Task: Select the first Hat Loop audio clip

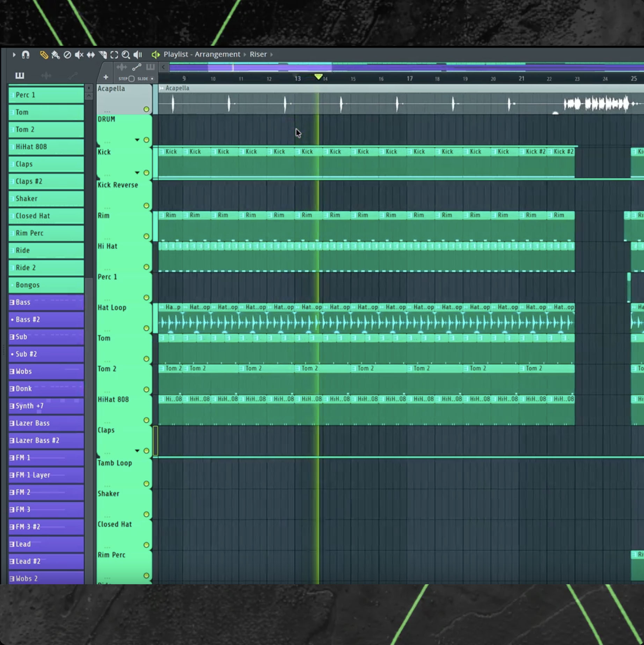Action: pos(170,318)
